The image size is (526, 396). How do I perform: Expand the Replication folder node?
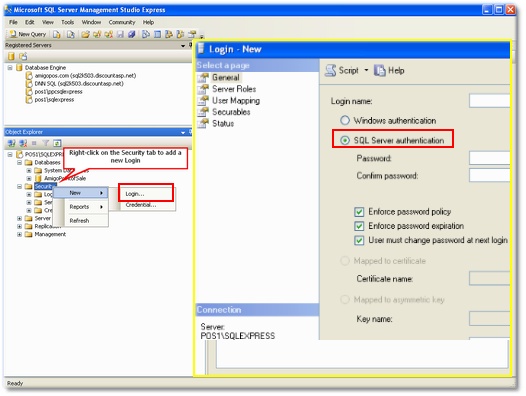coord(19,226)
